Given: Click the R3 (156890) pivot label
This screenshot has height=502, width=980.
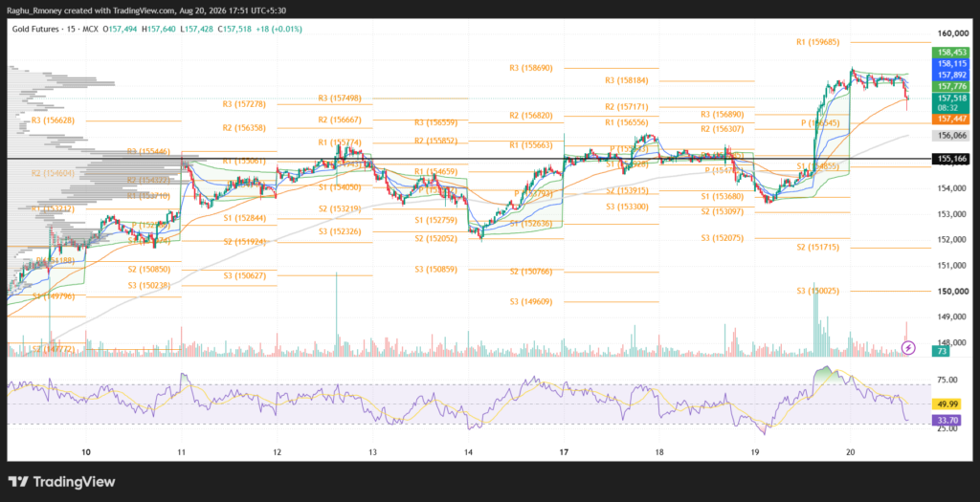Looking at the screenshot, I should [723, 114].
